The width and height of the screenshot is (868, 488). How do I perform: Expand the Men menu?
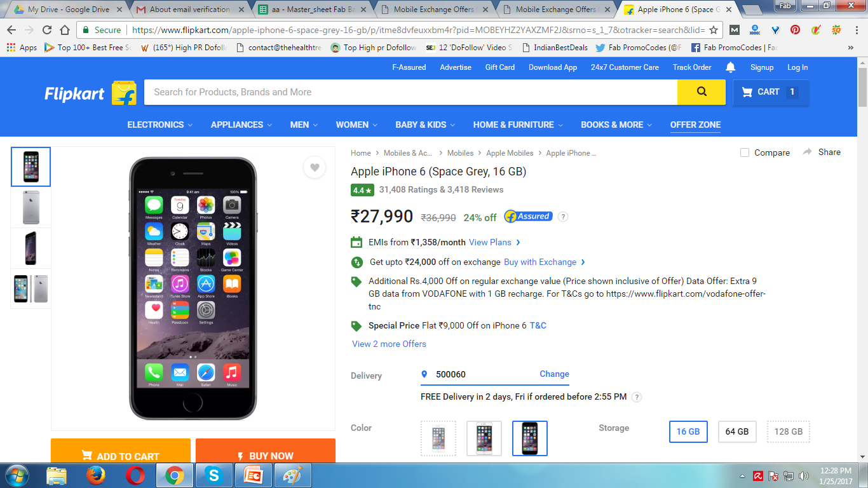pos(304,125)
